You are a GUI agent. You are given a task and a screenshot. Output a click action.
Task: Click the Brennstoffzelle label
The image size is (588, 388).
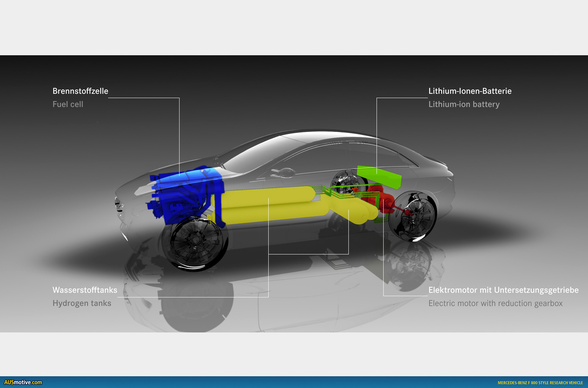[x=80, y=91]
